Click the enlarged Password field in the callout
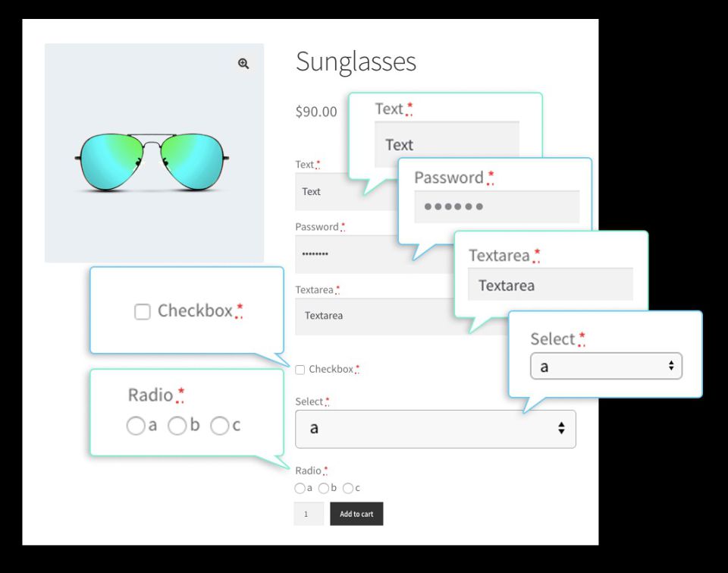Screen dimensions: 728x573 tap(497, 206)
